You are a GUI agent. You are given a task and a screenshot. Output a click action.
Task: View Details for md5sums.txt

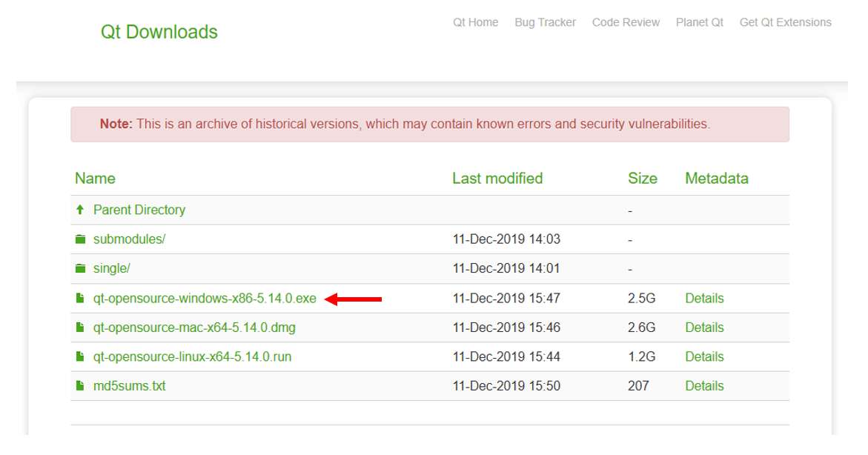click(704, 386)
